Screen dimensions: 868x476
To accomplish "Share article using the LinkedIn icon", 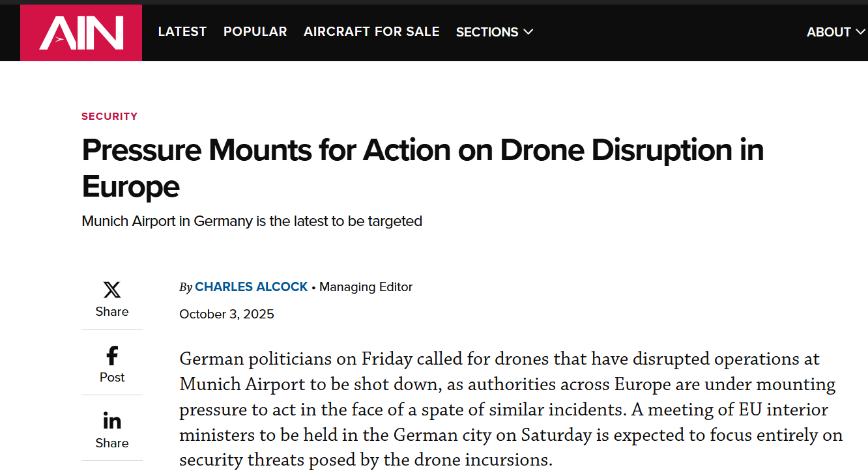I will pos(112,421).
